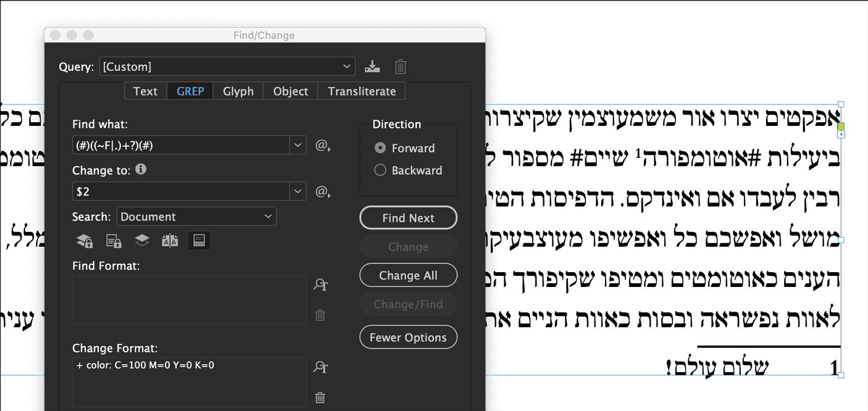Toggle Include Hidden Layers search option
Viewport: 868px width, 411px height.
coord(141,240)
